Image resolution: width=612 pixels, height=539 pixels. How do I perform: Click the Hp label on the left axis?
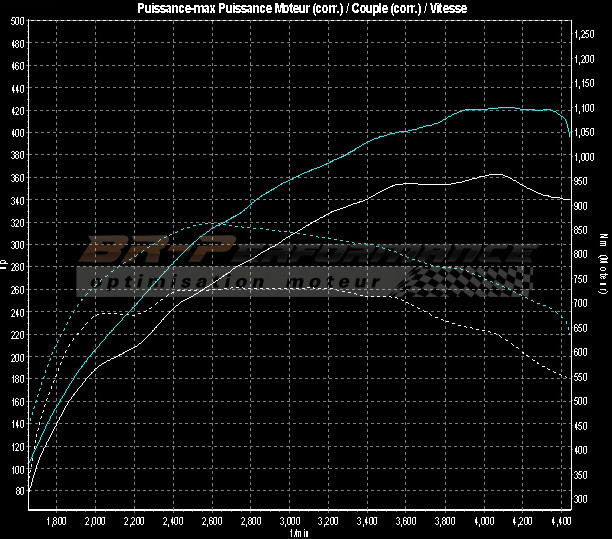pyautogui.click(x=4, y=265)
